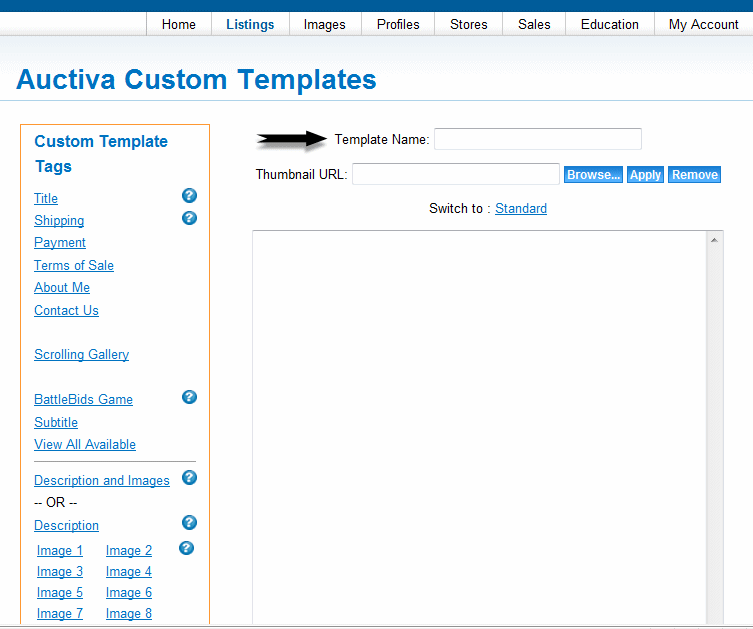The image size is (753, 629).
Task: Insert the Scrolling Gallery tag
Action: [82, 354]
